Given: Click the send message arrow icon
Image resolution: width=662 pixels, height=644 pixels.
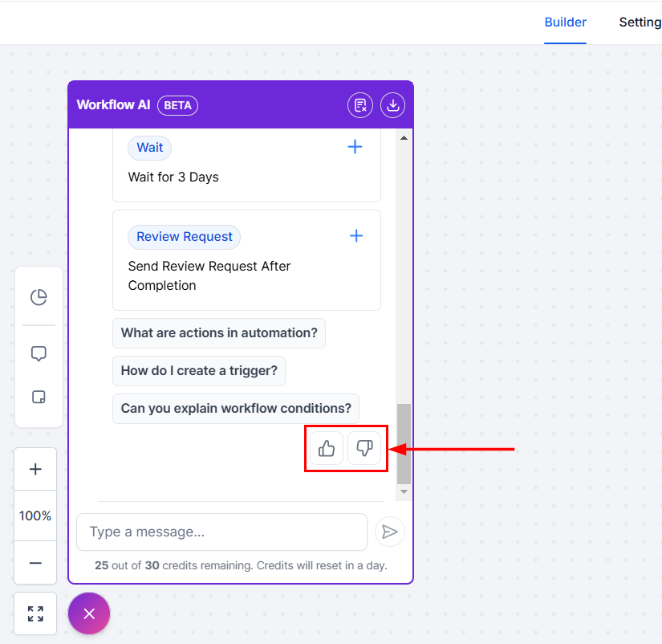Looking at the screenshot, I should (390, 532).
